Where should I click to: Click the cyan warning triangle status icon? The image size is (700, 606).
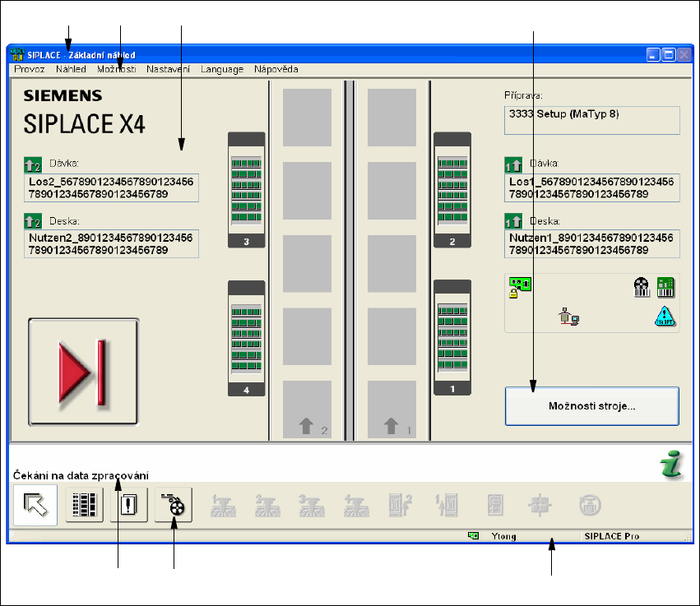[665, 317]
